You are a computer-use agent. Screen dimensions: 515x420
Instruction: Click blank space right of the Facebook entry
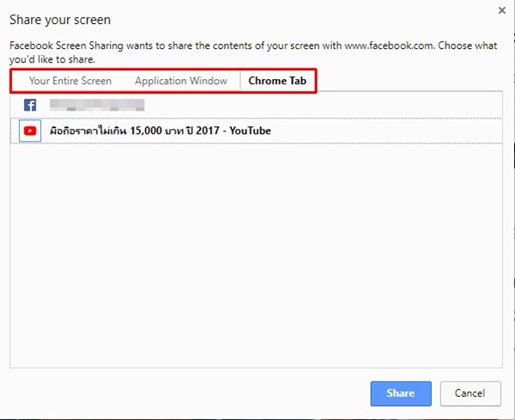coord(324,105)
